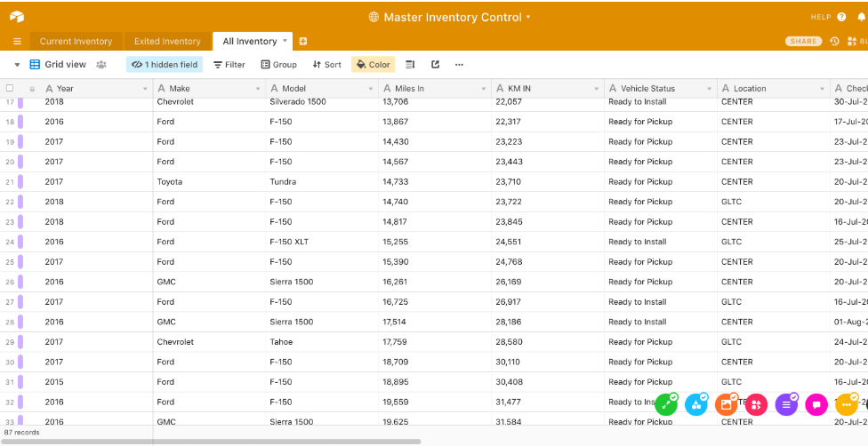868x446 pixels.
Task: Open the toolbar more options ellipsis
Action: pos(459,65)
